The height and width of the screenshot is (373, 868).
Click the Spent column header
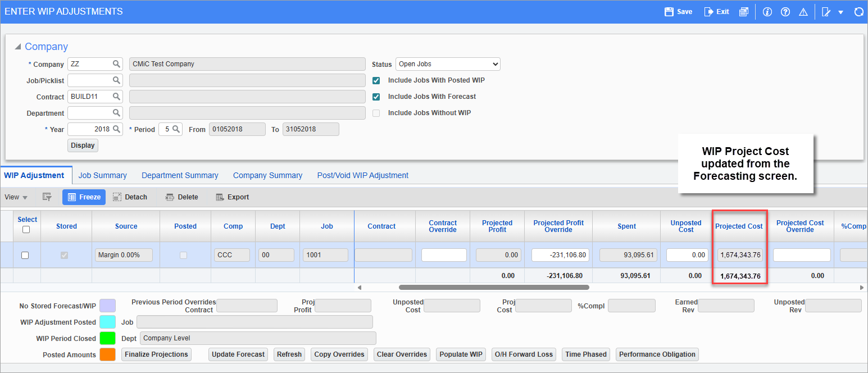tap(627, 226)
